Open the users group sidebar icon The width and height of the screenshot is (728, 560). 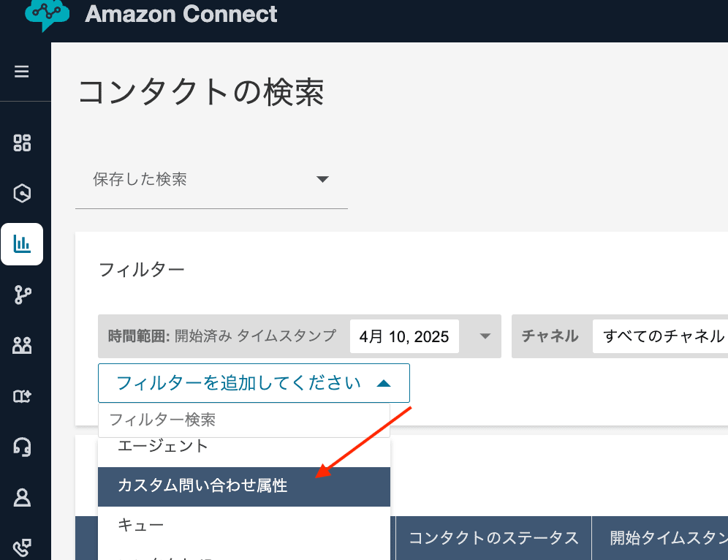(x=22, y=346)
